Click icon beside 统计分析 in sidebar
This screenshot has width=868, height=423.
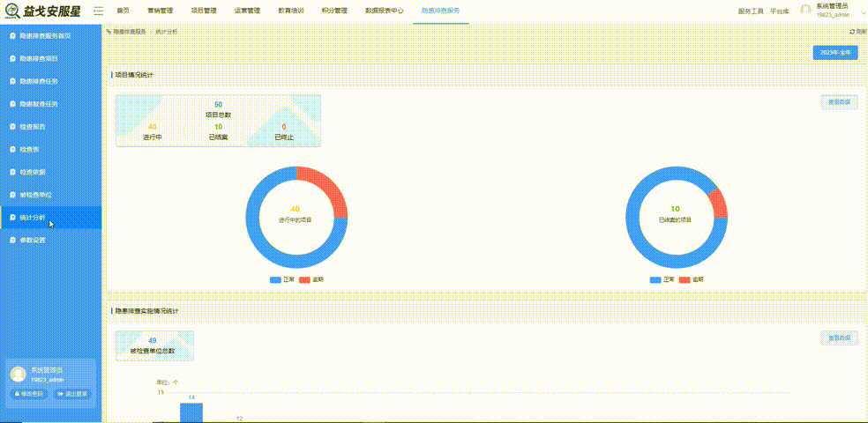tap(12, 218)
